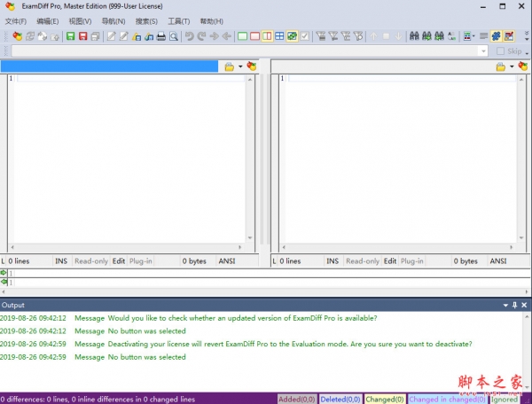Click the Print preview magnifier icon
This screenshot has height=404, width=532.
(x=175, y=36)
